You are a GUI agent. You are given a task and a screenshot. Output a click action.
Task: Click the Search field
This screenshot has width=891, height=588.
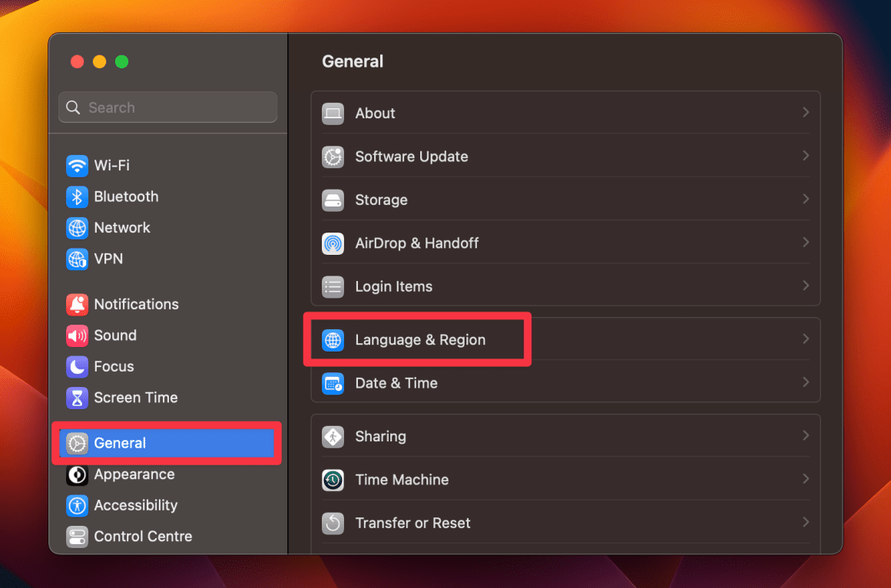(x=167, y=107)
